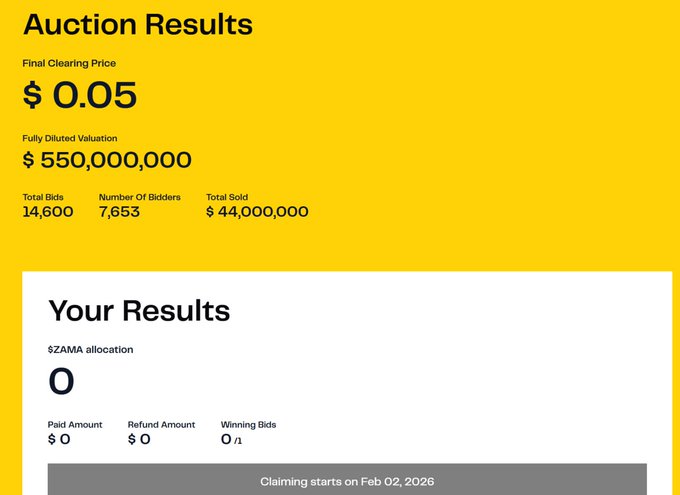
Task: Click the "Paid Amount" label
Action: click(75, 425)
